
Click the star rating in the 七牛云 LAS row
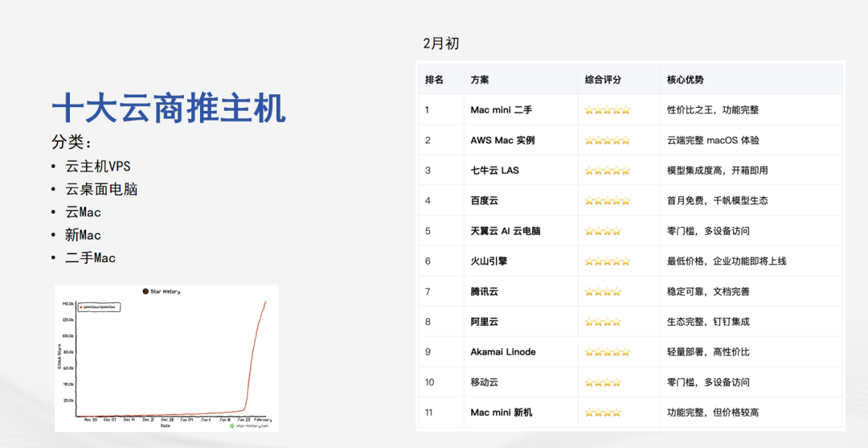coord(608,171)
